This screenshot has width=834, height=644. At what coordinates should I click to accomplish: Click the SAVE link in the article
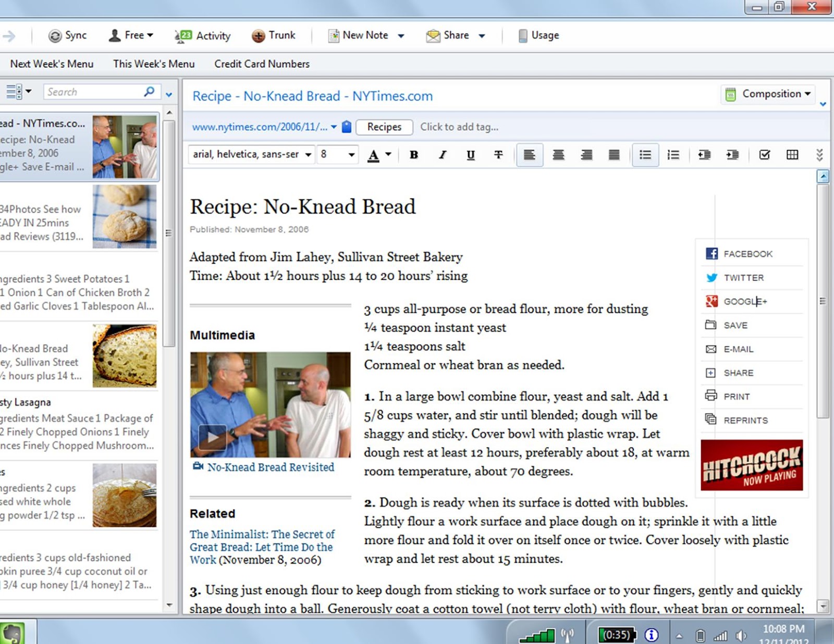pos(735,325)
